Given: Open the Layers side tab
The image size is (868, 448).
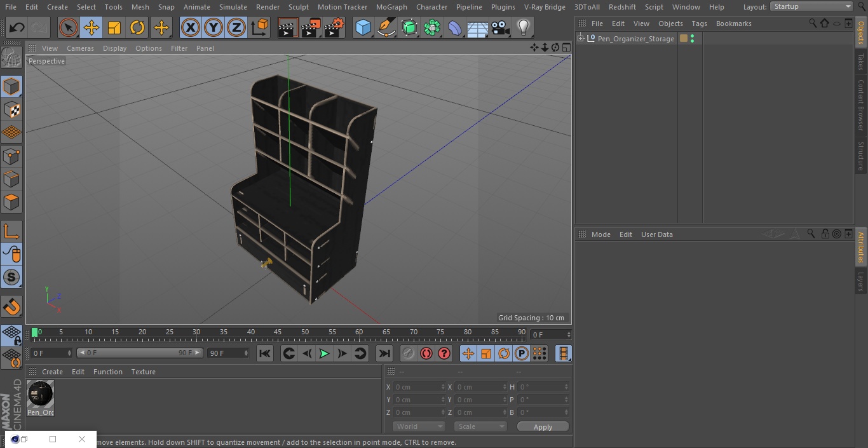Looking at the screenshot, I should pyautogui.click(x=861, y=282).
